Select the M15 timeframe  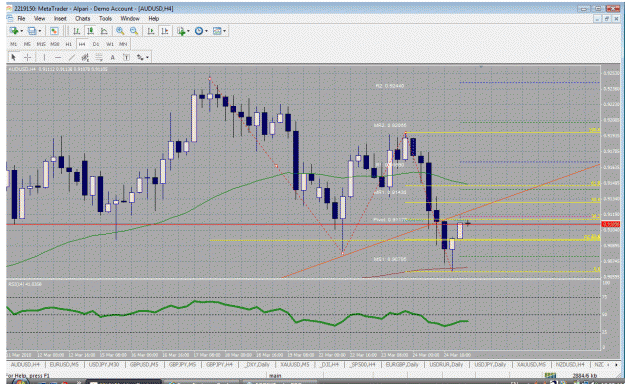pyautogui.click(x=41, y=44)
